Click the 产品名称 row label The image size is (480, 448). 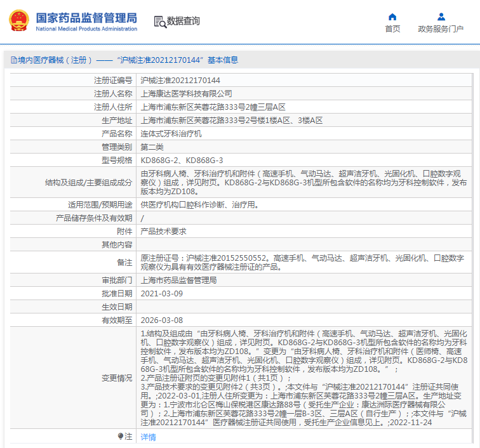tap(117, 134)
